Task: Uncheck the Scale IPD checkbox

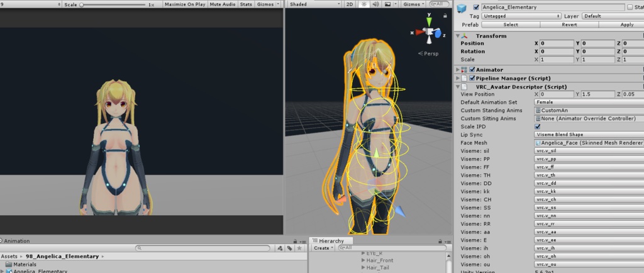Action: tap(538, 127)
